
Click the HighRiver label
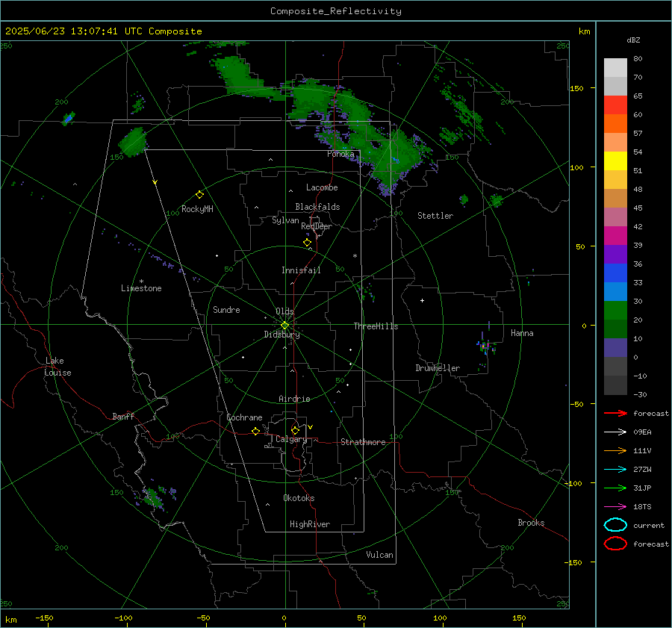point(310,524)
